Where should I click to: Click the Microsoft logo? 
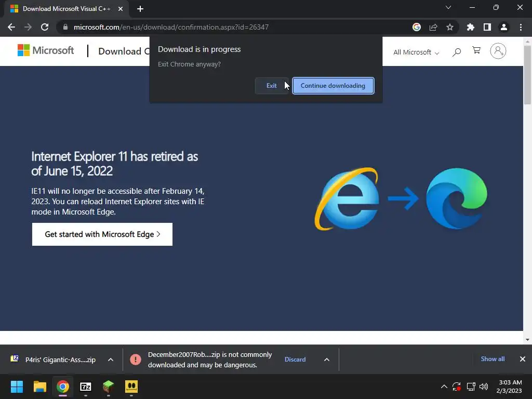click(46, 50)
